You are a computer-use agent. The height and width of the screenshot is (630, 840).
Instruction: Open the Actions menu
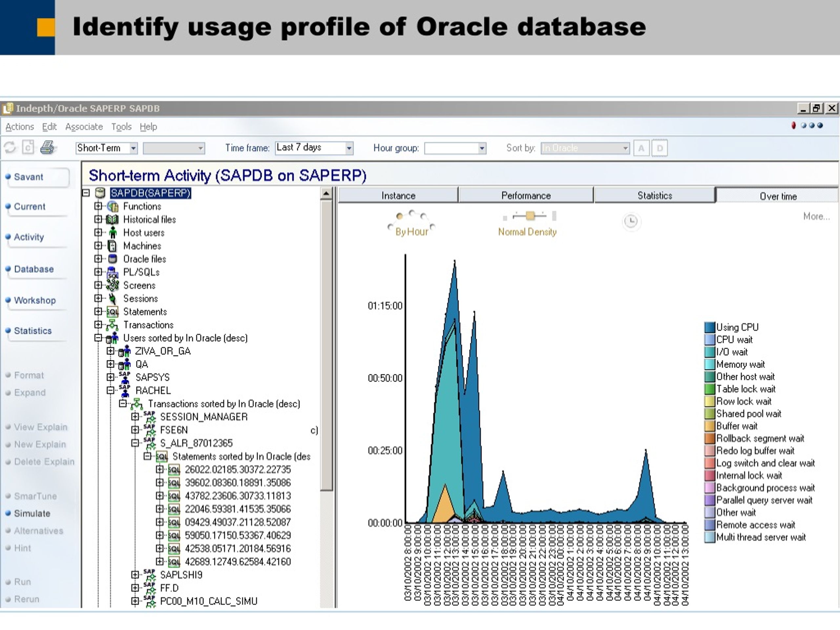point(20,126)
